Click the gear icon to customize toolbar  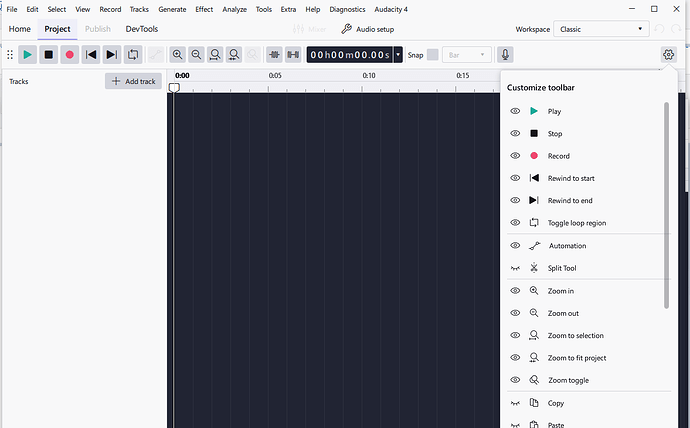[x=668, y=55]
